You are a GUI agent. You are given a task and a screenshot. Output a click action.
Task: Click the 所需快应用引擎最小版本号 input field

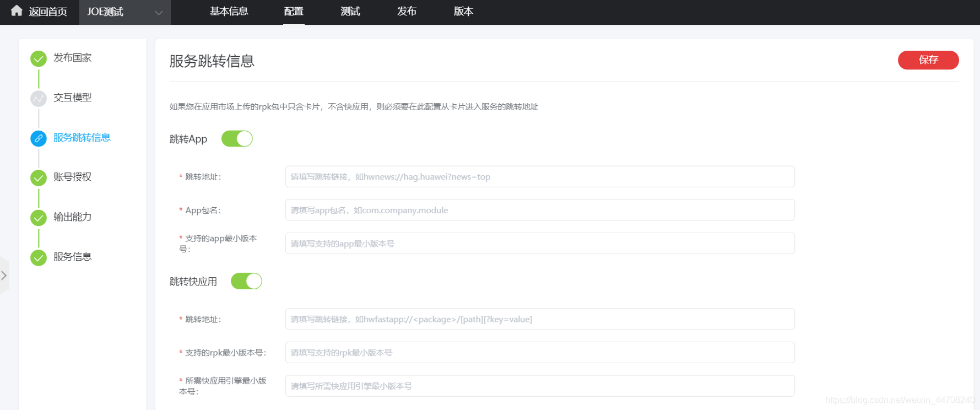[x=540, y=386]
